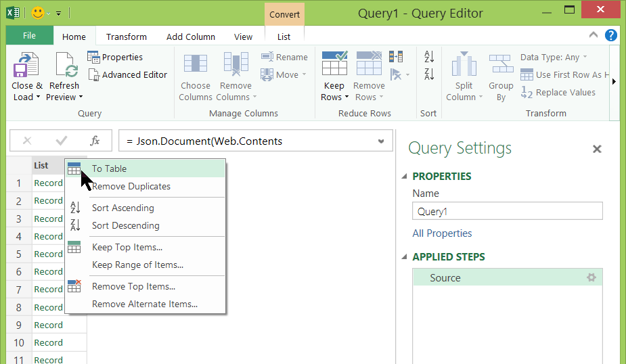Click the Source step gear icon
Image resolution: width=626 pixels, height=364 pixels.
[x=591, y=277]
